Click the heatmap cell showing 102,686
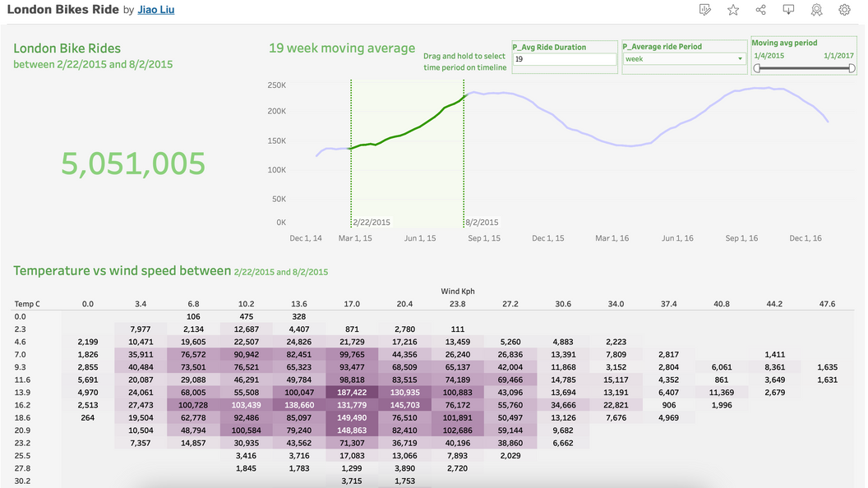 pos(458,430)
